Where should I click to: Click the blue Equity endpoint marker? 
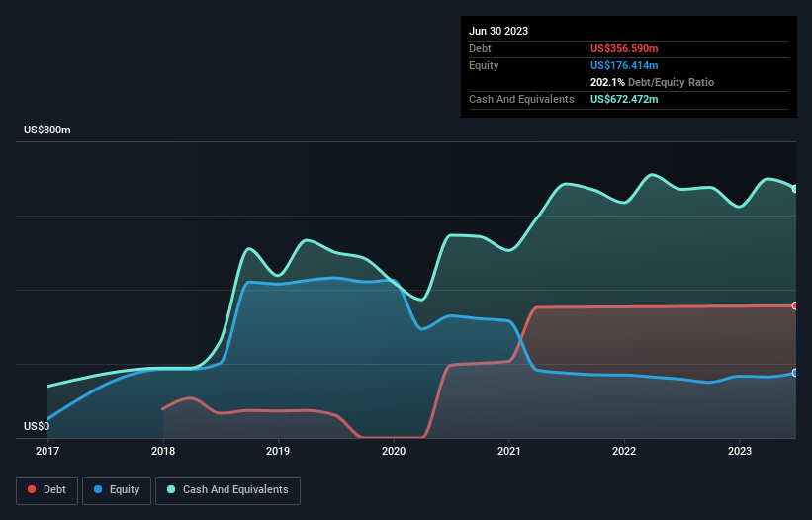point(795,373)
